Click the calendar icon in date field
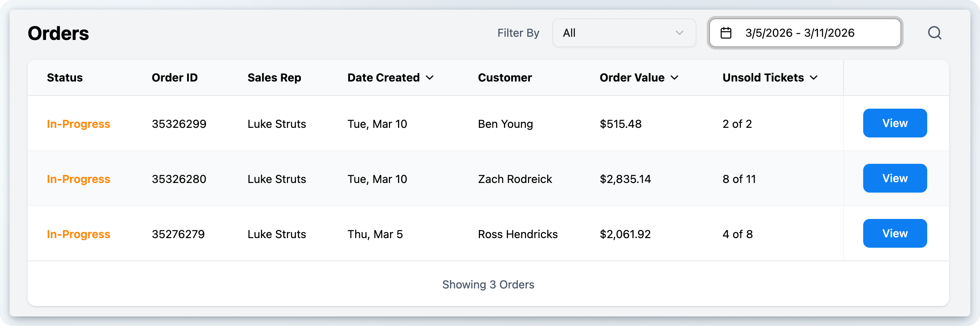980x326 pixels. (726, 33)
